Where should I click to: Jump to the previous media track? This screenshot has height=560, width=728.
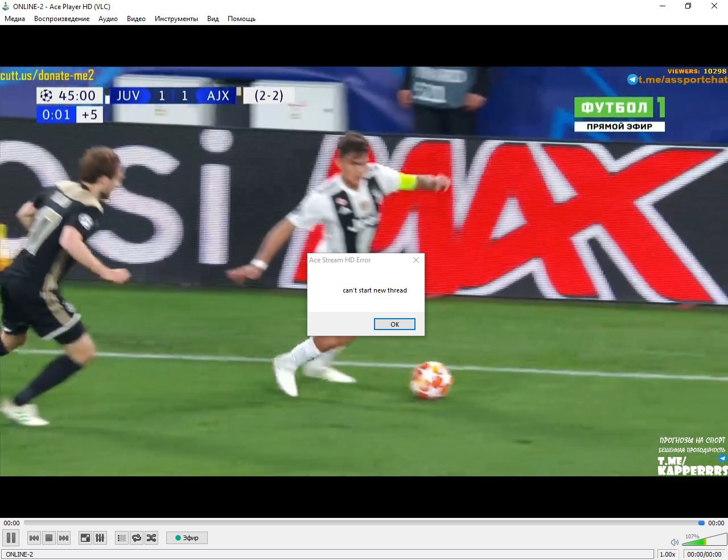tap(34, 538)
